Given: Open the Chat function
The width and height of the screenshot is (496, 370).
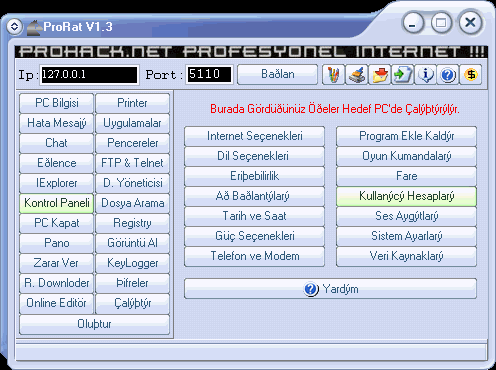Looking at the screenshot, I should [x=57, y=143].
